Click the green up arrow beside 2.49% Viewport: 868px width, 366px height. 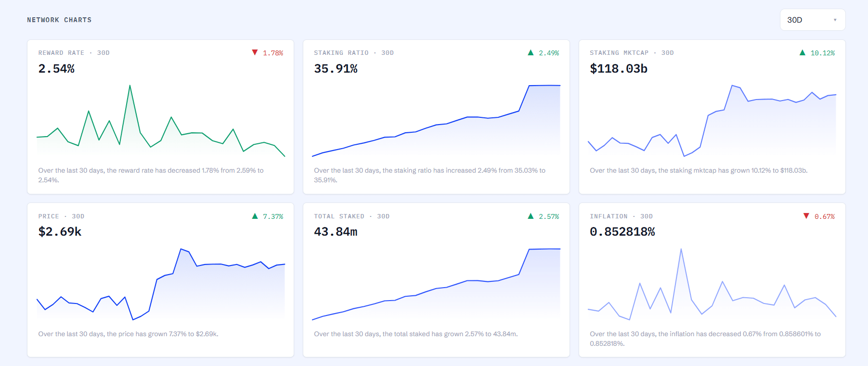pyautogui.click(x=531, y=52)
